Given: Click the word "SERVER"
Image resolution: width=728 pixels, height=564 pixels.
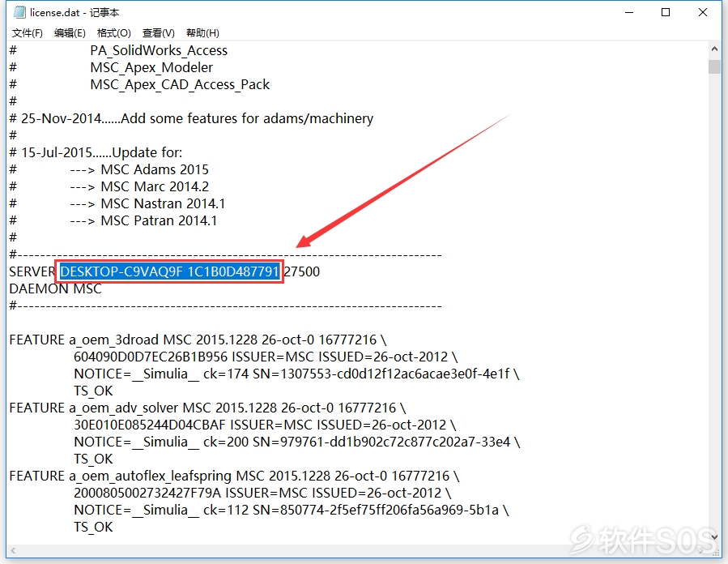Looking at the screenshot, I should pos(32,271).
